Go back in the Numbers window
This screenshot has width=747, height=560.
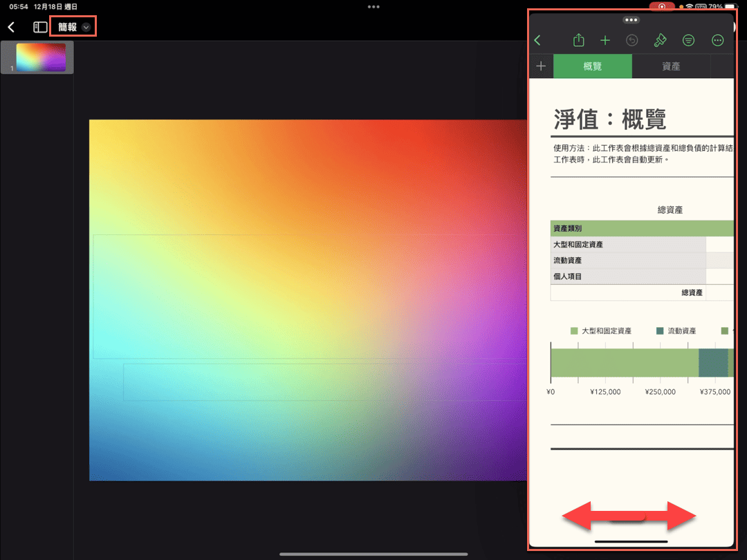[538, 41]
